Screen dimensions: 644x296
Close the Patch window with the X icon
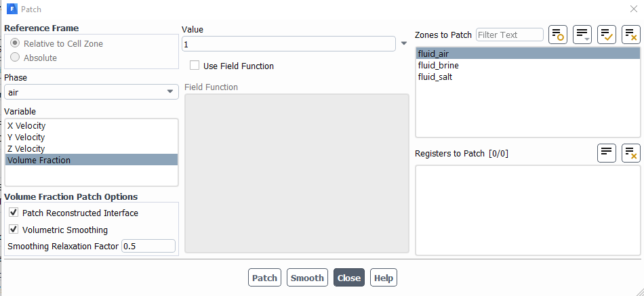pyautogui.click(x=634, y=9)
